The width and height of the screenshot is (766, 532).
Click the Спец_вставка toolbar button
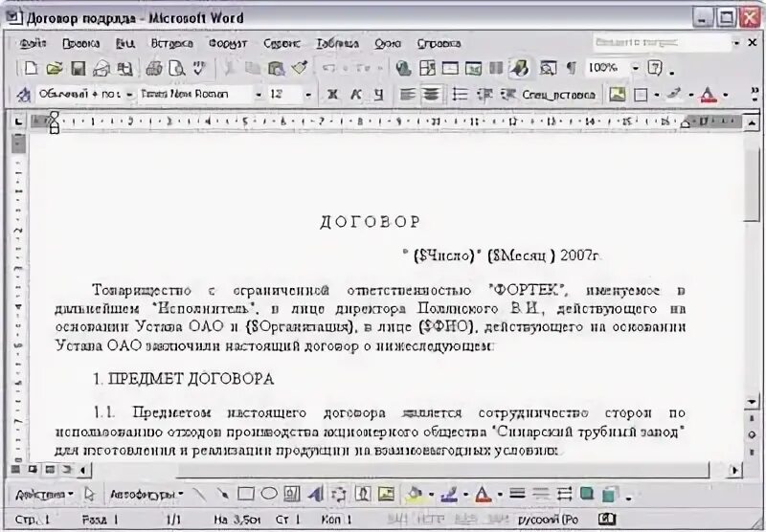coord(558,95)
